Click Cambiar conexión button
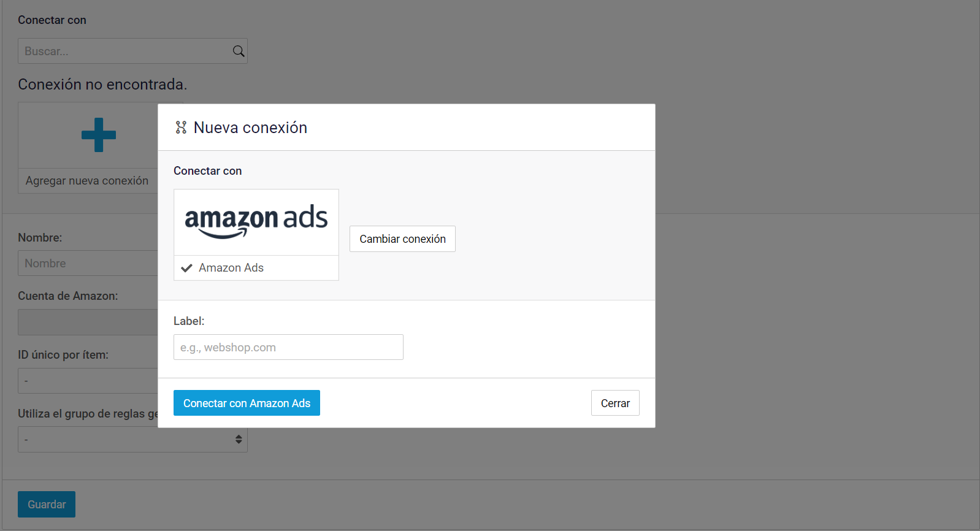The width and height of the screenshot is (980, 531). click(402, 239)
